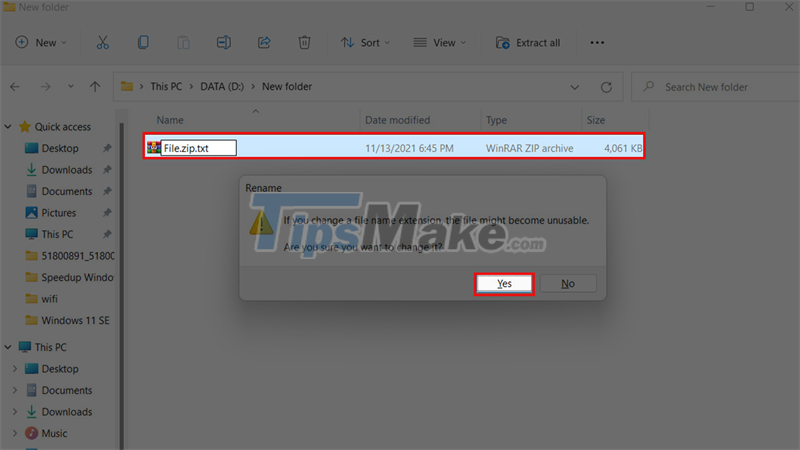Click Yes in the Rename dialog
This screenshot has width=800, height=450.
(x=504, y=284)
